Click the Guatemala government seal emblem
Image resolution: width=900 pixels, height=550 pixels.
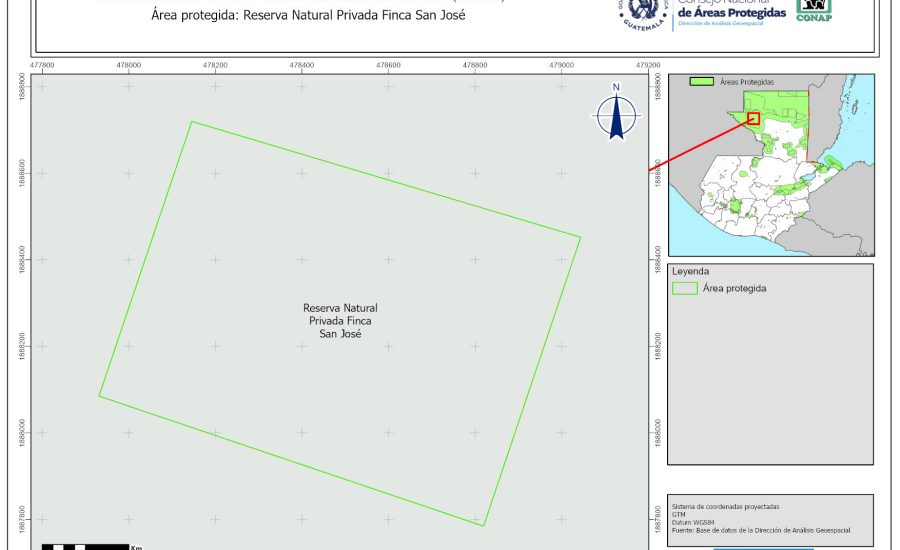[x=642, y=12]
